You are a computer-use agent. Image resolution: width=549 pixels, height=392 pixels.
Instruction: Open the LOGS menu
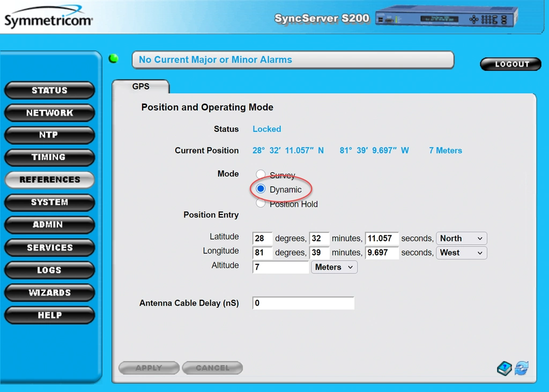pos(49,270)
